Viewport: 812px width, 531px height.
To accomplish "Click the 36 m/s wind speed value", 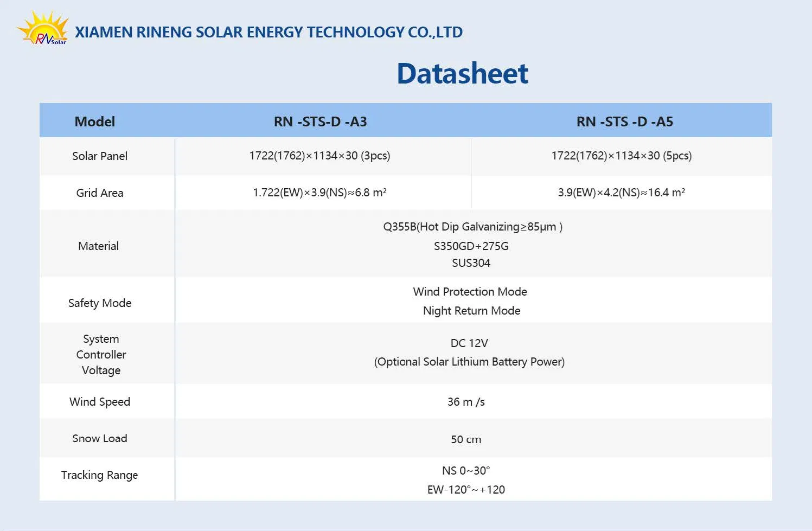I will [466, 402].
